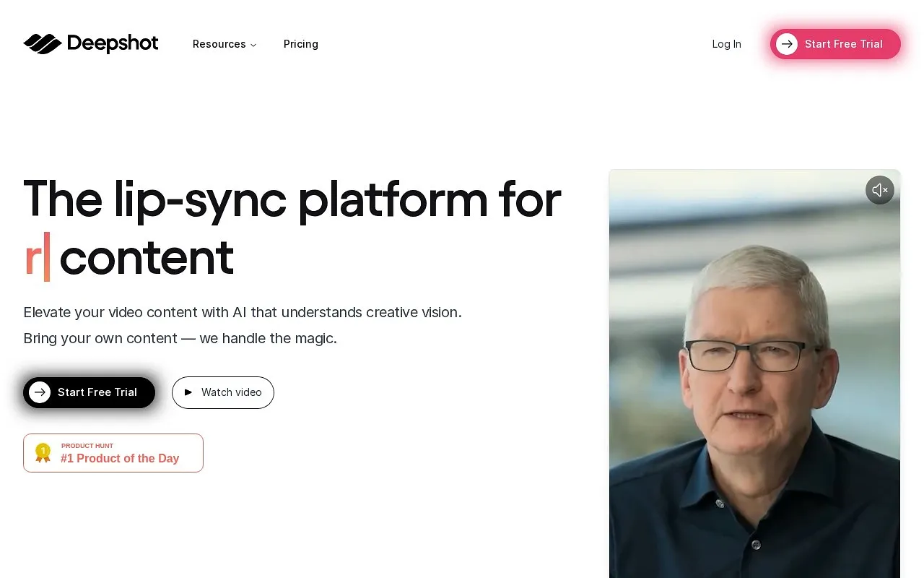Start Free Trial from the pink header button

pyautogui.click(x=835, y=44)
